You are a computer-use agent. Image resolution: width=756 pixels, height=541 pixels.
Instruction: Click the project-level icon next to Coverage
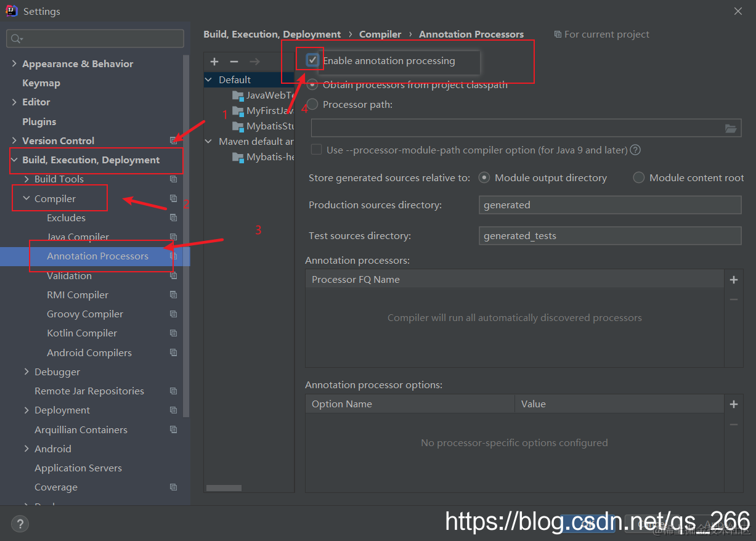pos(174,487)
